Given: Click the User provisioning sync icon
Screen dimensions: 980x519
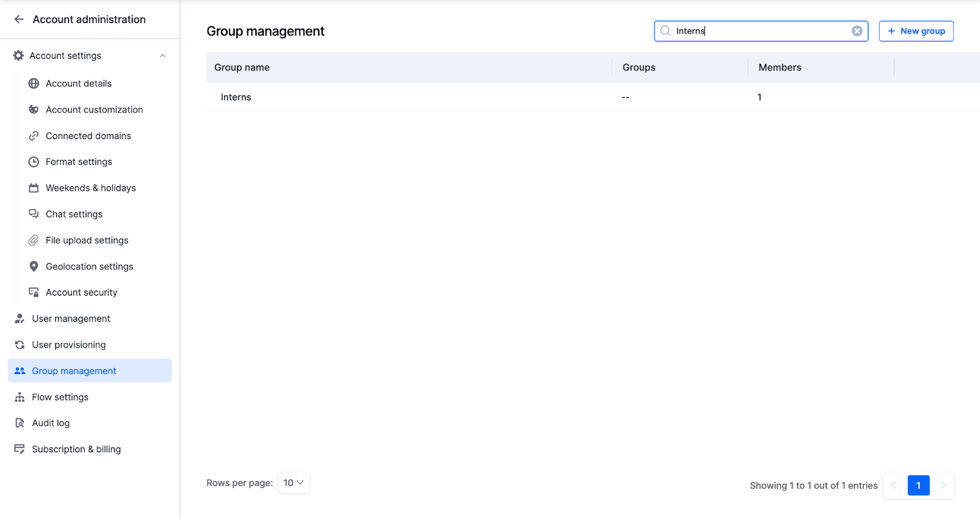Looking at the screenshot, I should coord(20,345).
